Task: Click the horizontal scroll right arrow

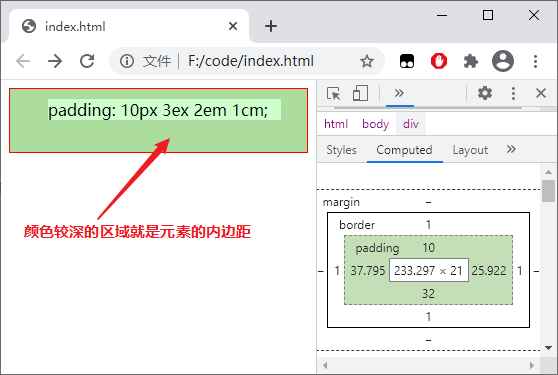Action: (x=532, y=365)
